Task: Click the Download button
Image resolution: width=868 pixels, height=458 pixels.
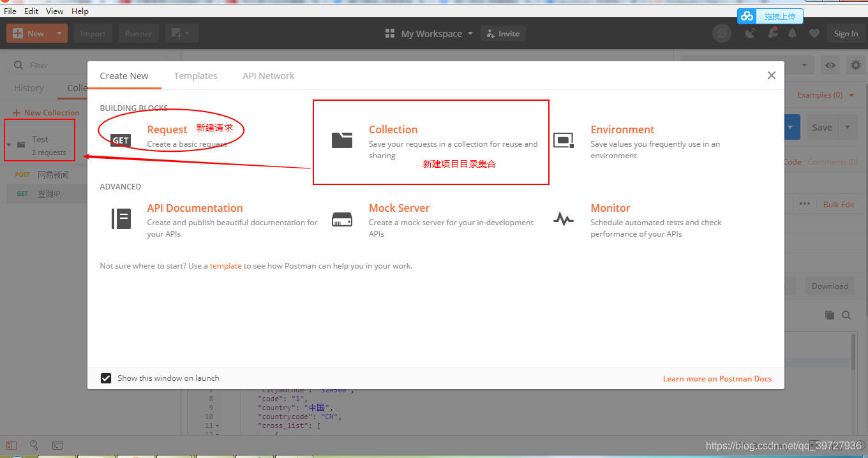Action: (830, 286)
